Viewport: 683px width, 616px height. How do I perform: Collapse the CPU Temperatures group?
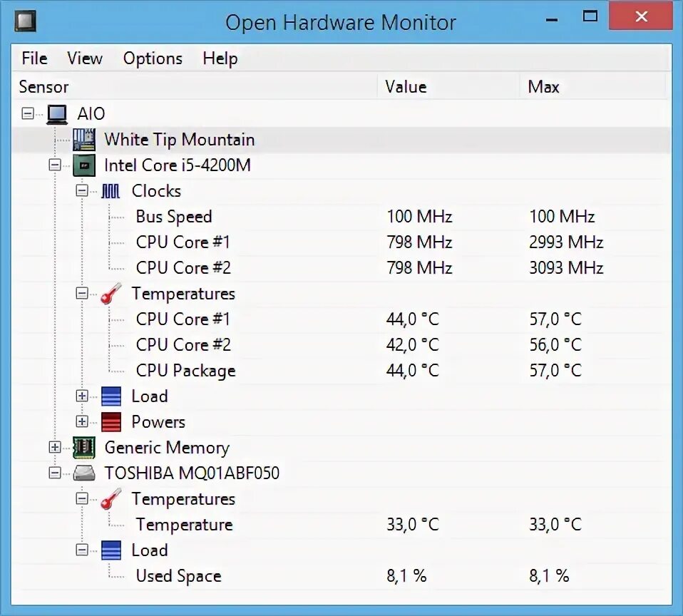81,293
